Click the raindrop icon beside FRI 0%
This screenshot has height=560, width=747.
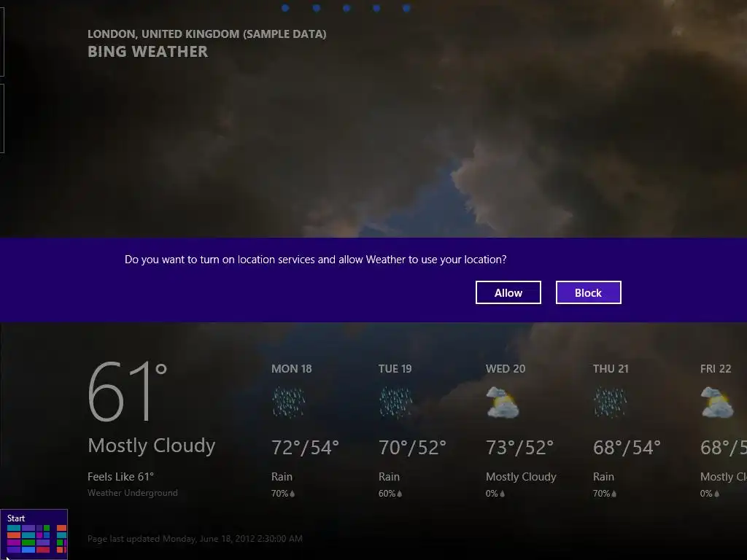[716, 494]
